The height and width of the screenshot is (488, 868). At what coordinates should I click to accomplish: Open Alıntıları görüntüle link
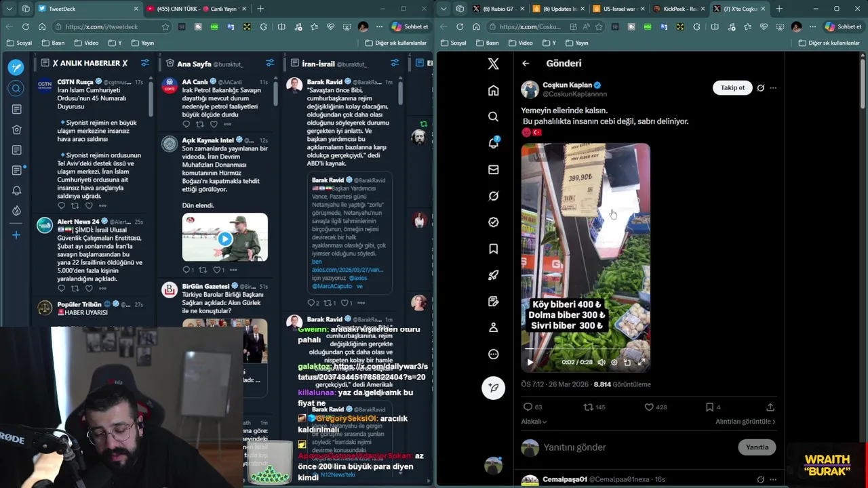pyautogui.click(x=745, y=421)
